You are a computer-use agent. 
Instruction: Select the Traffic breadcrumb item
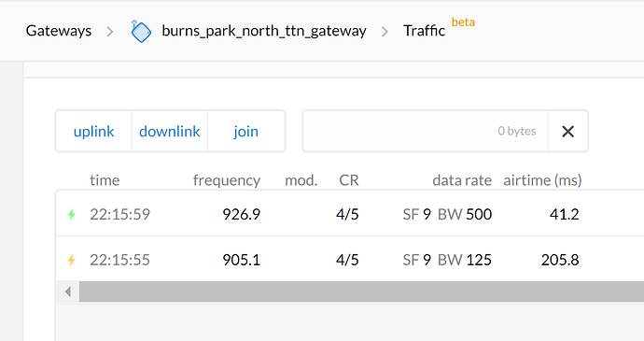pyautogui.click(x=425, y=31)
